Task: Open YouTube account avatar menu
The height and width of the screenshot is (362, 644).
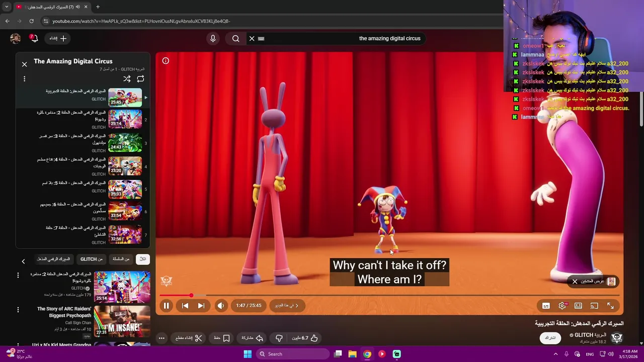Action: [15, 38]
